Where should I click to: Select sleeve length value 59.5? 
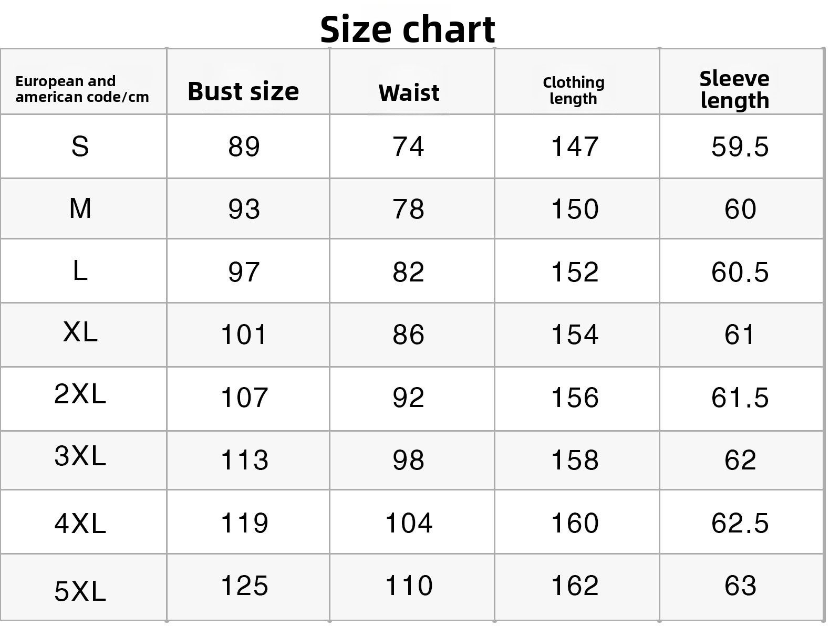click(x=740, y=147)
